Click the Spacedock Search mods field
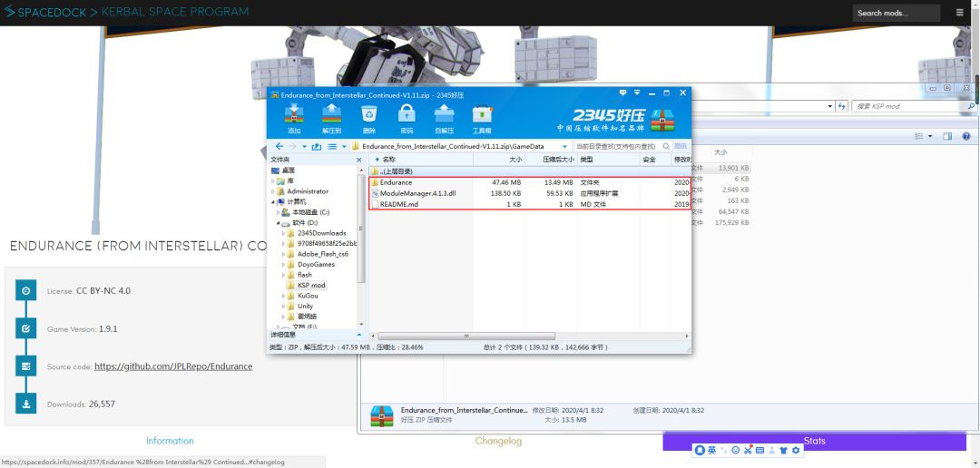 click(897, 13)
